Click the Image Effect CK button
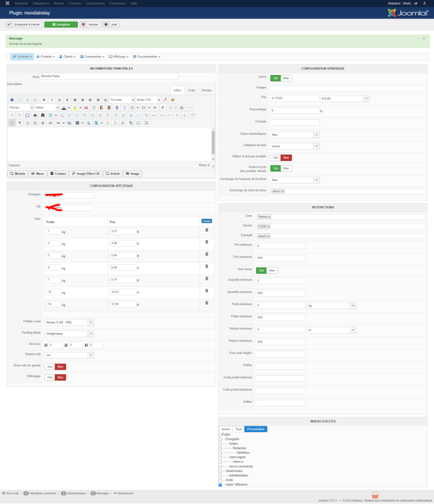Screen dimensions: 434x504 [86, 174]
